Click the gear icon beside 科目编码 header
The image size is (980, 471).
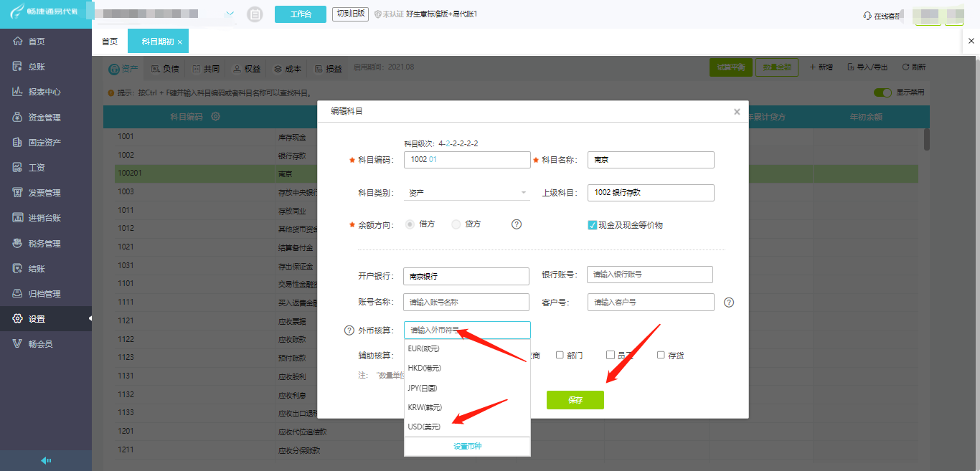point(215,116)
